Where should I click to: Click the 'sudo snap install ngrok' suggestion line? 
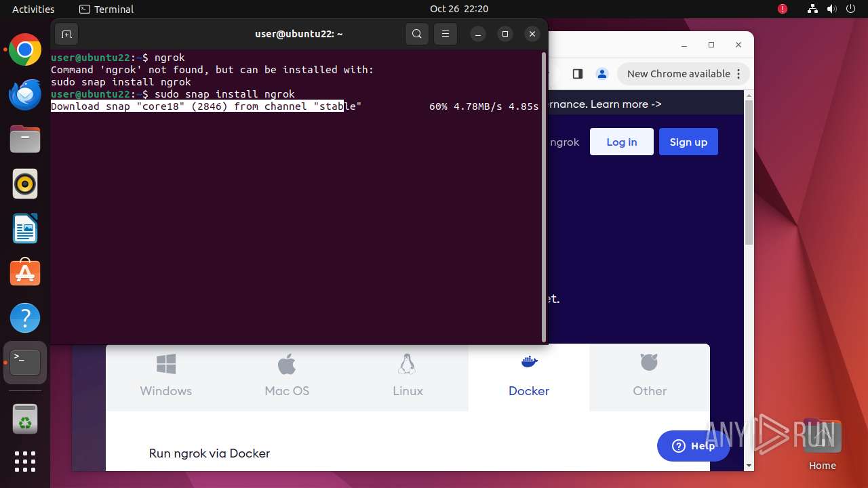click(x=121, y=82)
